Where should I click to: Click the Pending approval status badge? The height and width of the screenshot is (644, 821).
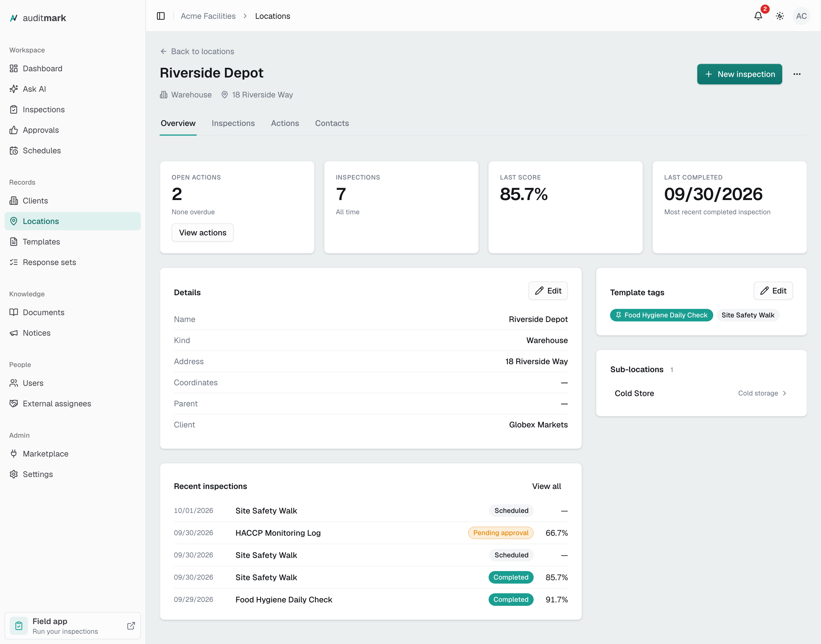click(x=501, y=533)
